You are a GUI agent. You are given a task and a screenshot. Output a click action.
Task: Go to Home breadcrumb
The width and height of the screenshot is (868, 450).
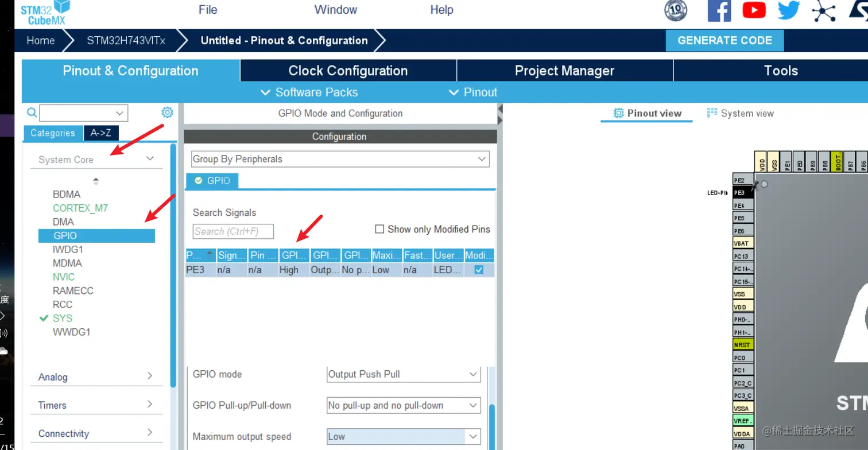click(41, 40)
